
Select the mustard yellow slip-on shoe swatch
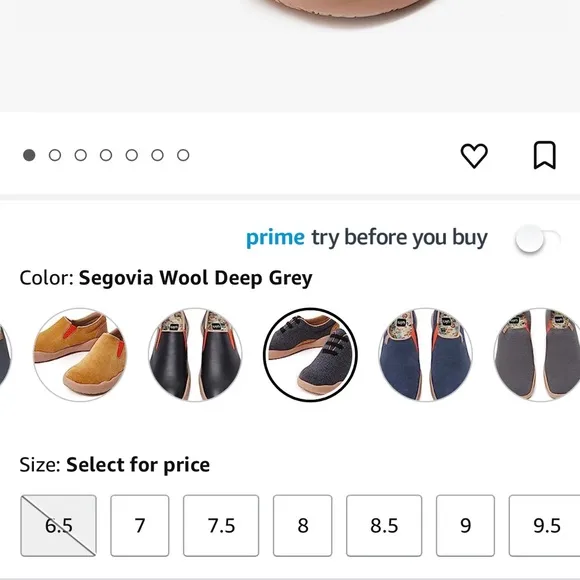pos(80,355)
